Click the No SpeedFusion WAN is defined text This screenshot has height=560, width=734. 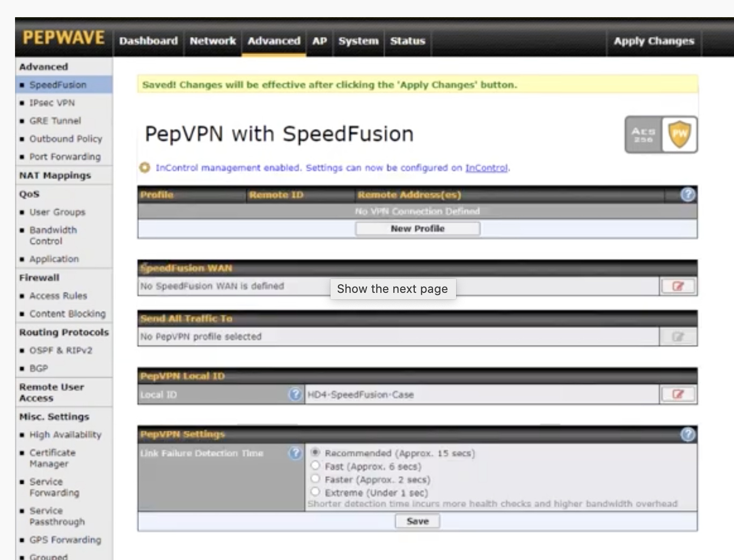click(212, 286)
